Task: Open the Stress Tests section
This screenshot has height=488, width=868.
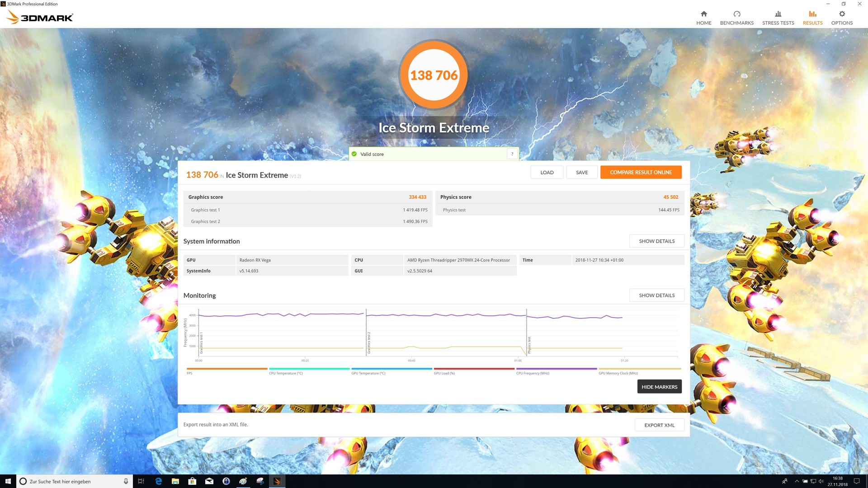Action: pyautogui.click(x=778, y=18)
